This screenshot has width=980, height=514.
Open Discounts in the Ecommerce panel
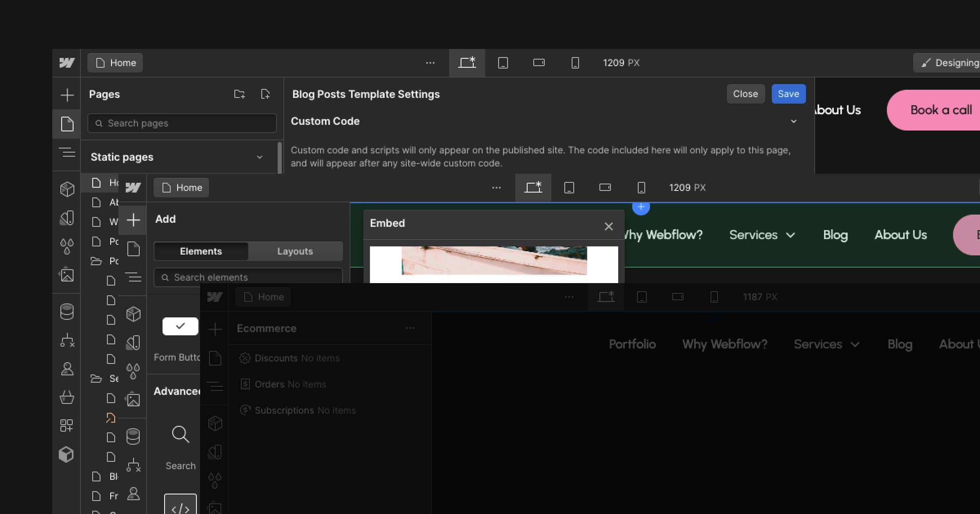click(x=289, y=358)
